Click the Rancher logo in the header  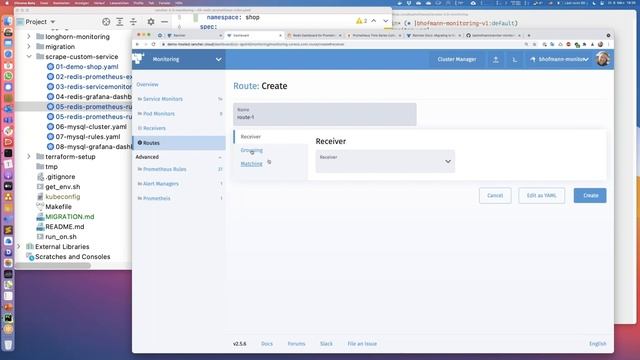[139, 59]
